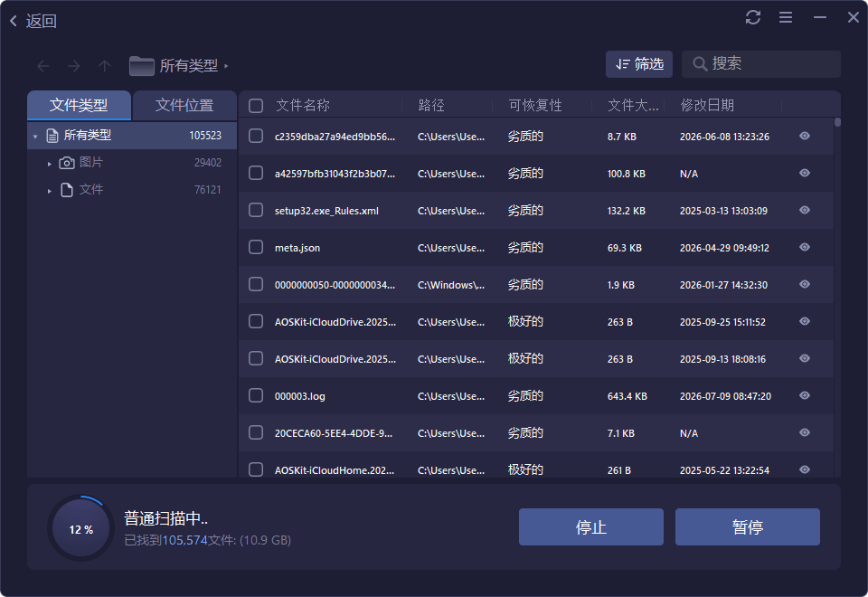Click the 停止 button to stop scan
868x597 pixels.
[x=590, y=526]
